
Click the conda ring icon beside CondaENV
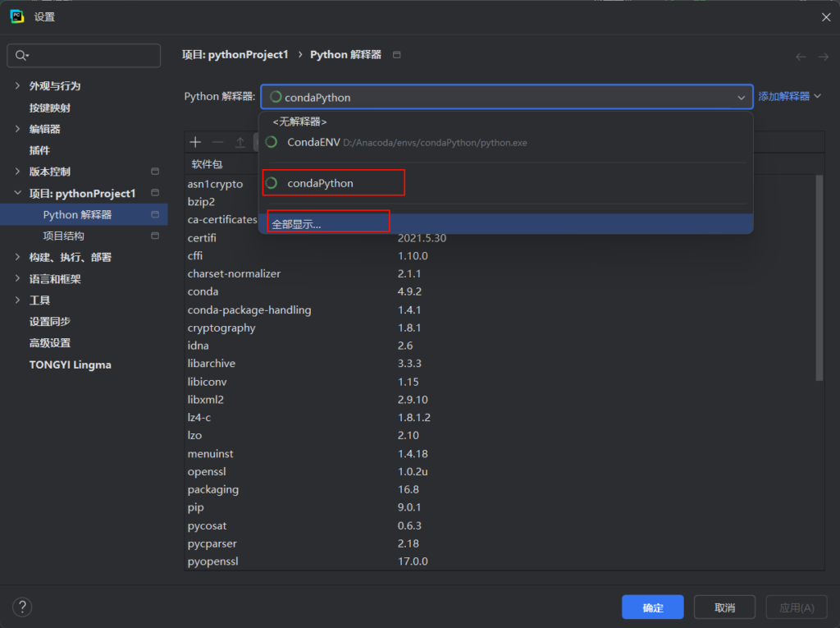tap(272, 142)
